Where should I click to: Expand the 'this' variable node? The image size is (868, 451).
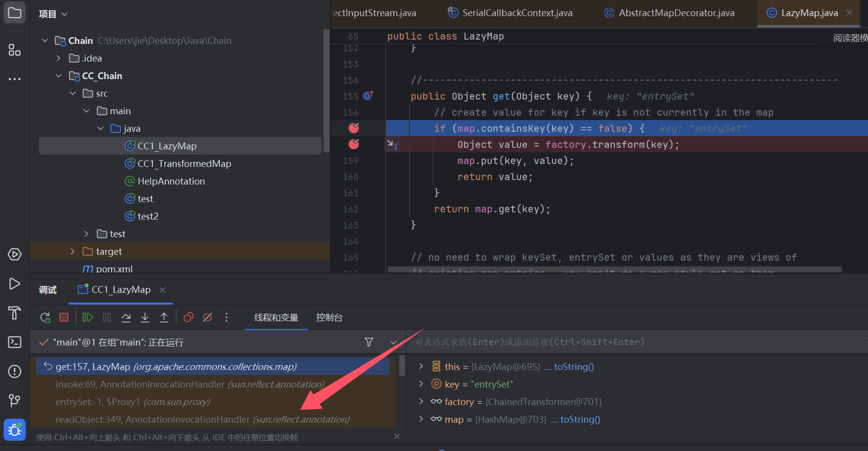[x=421, y=366]
